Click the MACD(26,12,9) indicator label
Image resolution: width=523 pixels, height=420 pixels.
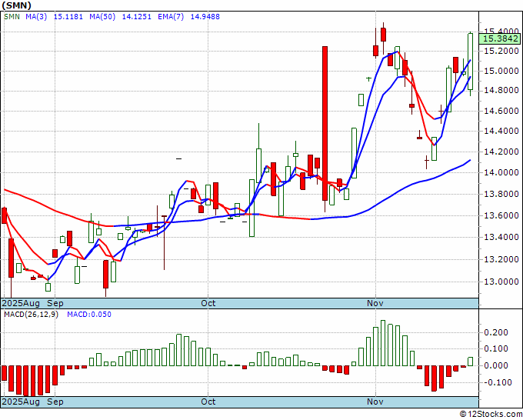click(31, 315)
